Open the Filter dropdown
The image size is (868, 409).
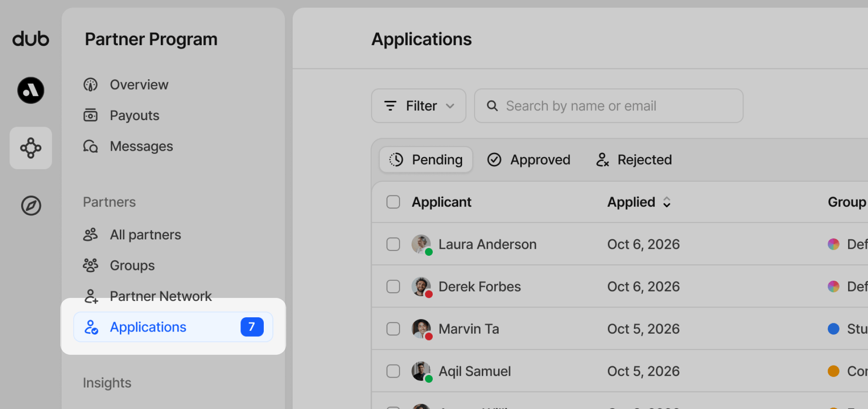click(418, 106)
